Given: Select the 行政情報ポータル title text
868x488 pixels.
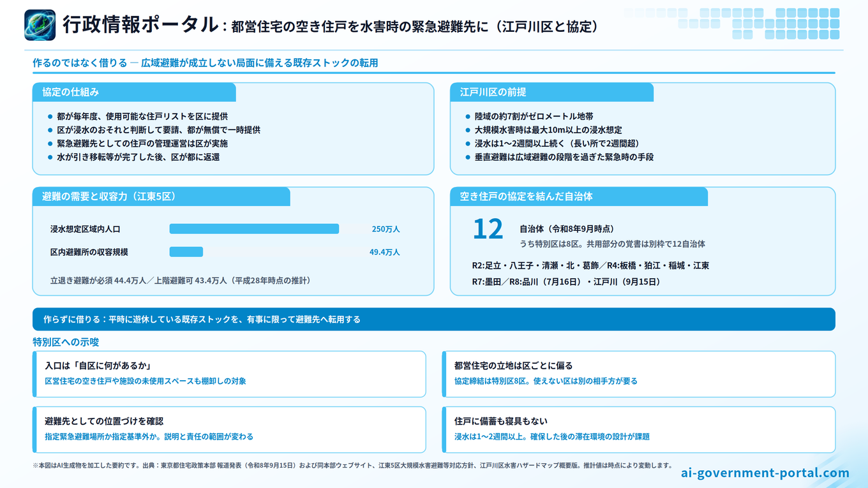Looking at the screenshot, I should (x=140, y=24).
